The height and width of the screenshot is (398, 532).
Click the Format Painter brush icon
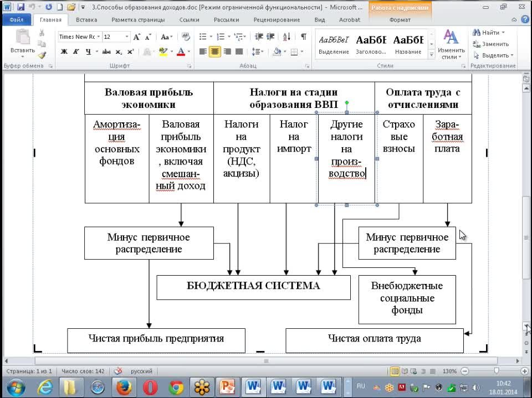[42, 54]
